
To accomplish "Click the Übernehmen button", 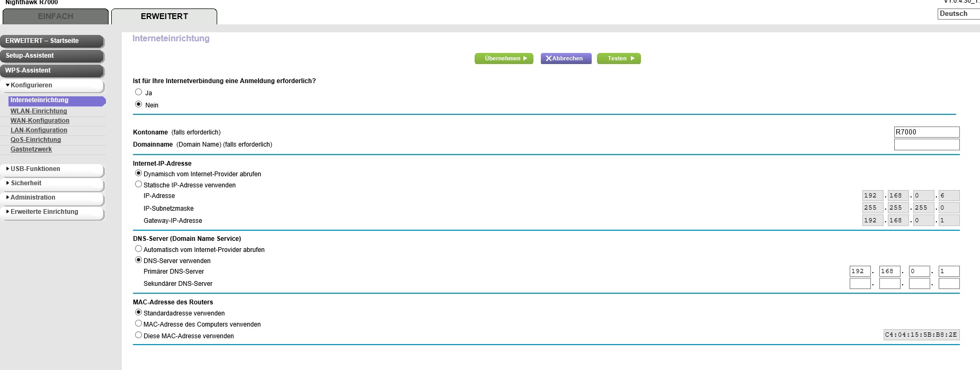I will pos(504,59).
